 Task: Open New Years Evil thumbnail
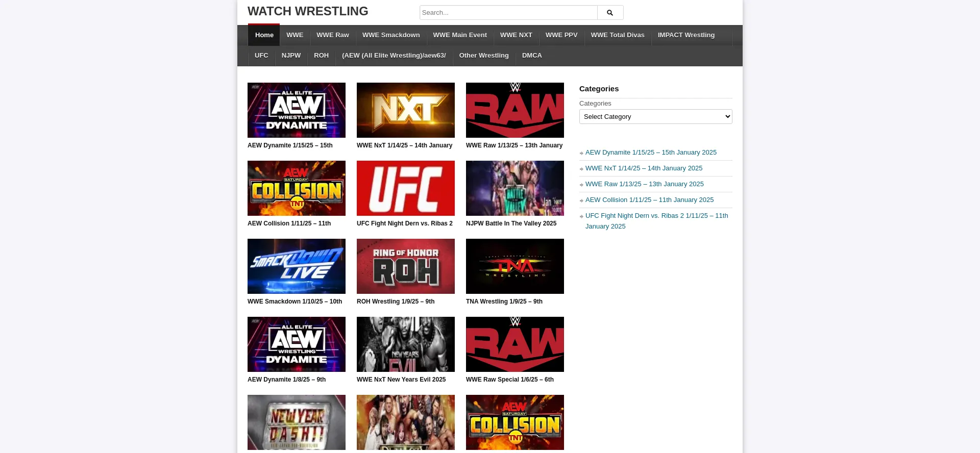point(406,344)
